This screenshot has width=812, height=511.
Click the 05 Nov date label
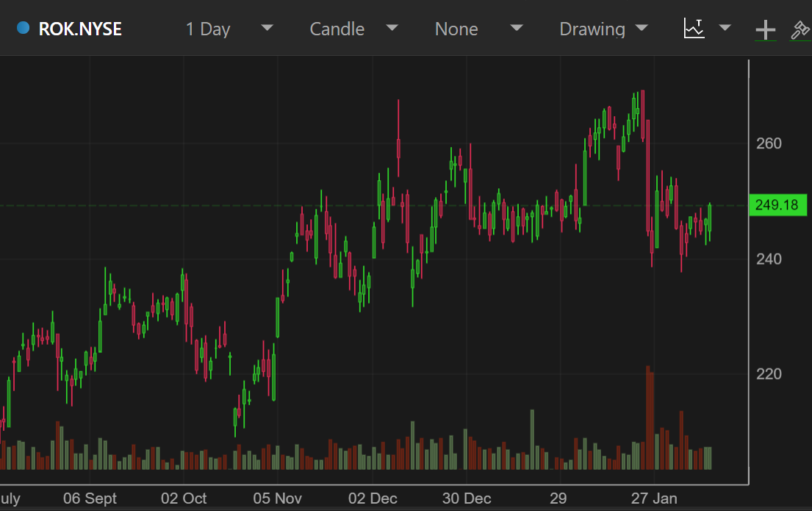coord(278,499)
